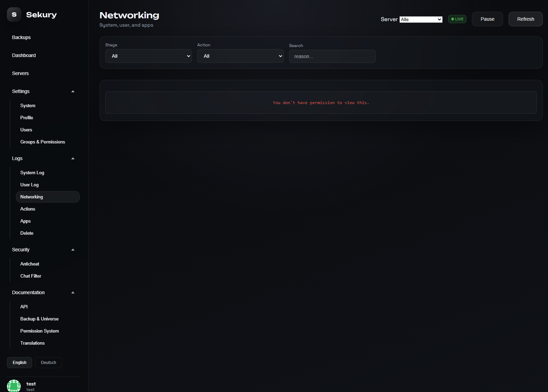Image resolution: width=548 pixels, height=392 pixels.
Task: Click the green LIVE status indicator
Action: tap(457, 19)
